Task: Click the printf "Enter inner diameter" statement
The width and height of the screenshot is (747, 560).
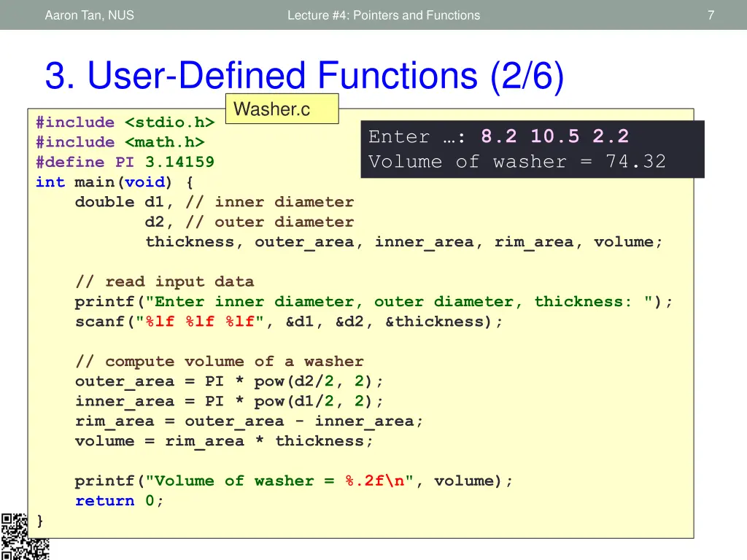Action: pyautogui.click(x=373, y=302)
